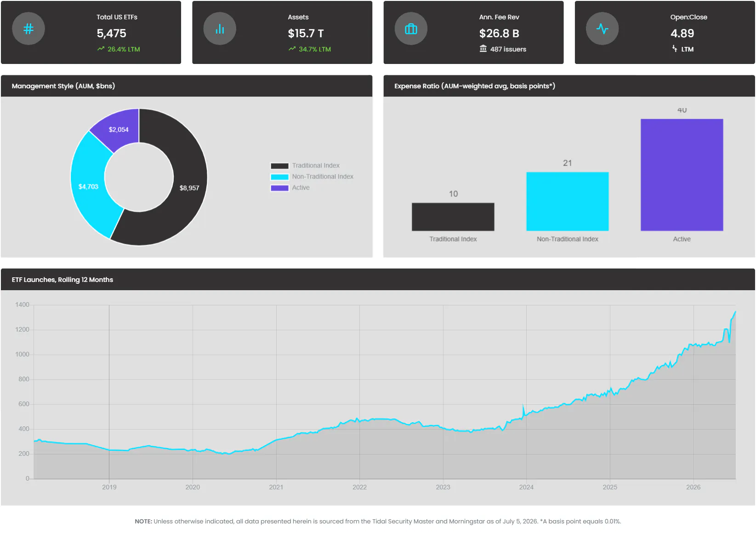Viewport: 756px width, 534px height.
Task: Click the bar chart icon beside Assets
Action: (x=220, y=29)
